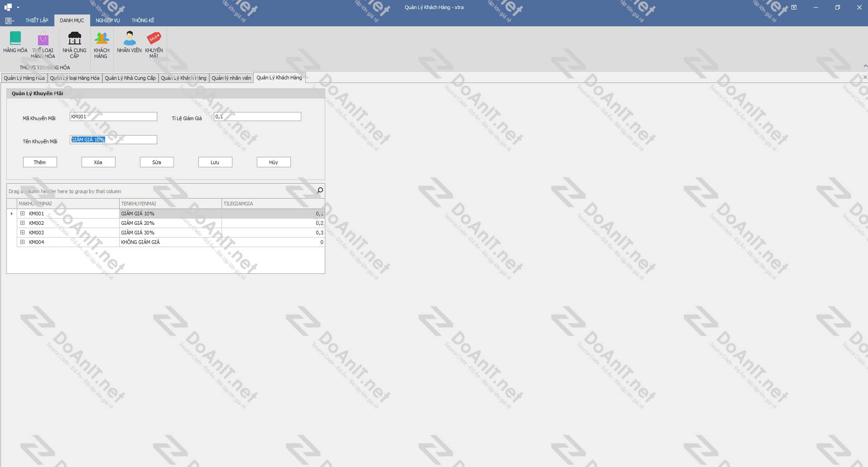Expand the KM001 row details
Viewport: 868px width, 467px height.
[22, 214]
